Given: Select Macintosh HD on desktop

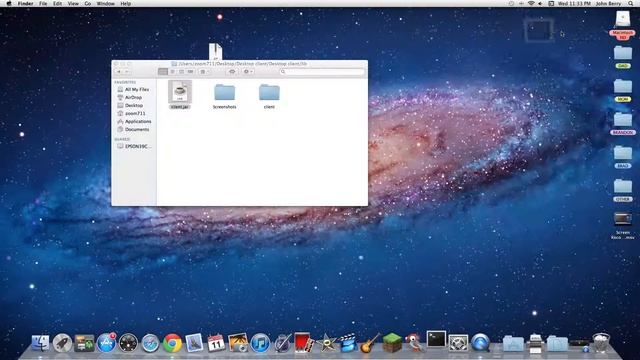Looking at the screenshot, I should (x=622, y=25).
